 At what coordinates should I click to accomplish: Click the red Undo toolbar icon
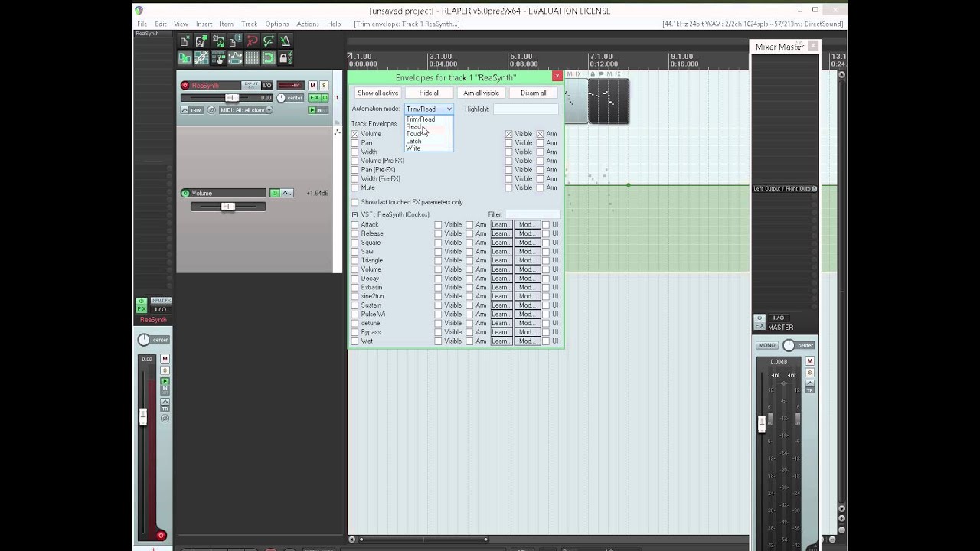(x=252, y=41)
